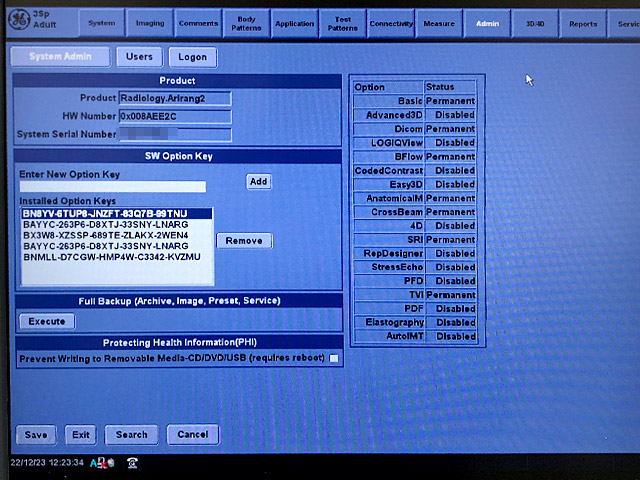The width and height of the screenshot is (640, 480).
Task: Click the Option column header
Action: click(x=388, y=87)
